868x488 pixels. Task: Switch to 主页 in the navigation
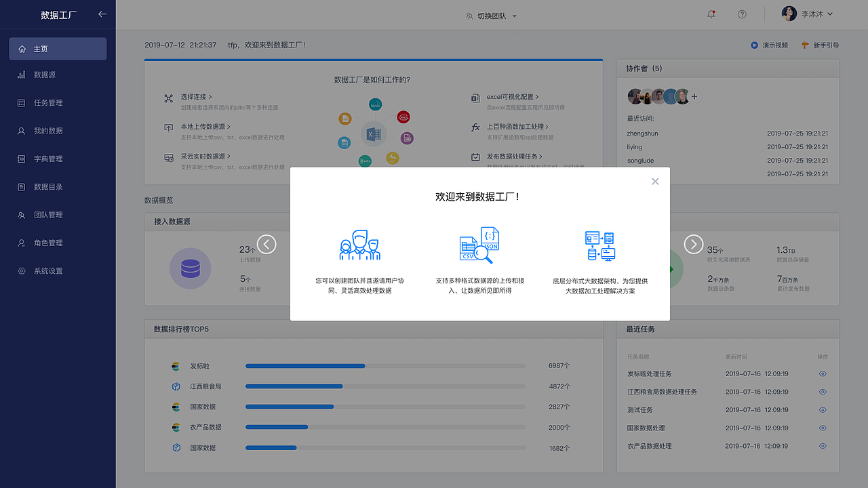[x=42, y=48]
